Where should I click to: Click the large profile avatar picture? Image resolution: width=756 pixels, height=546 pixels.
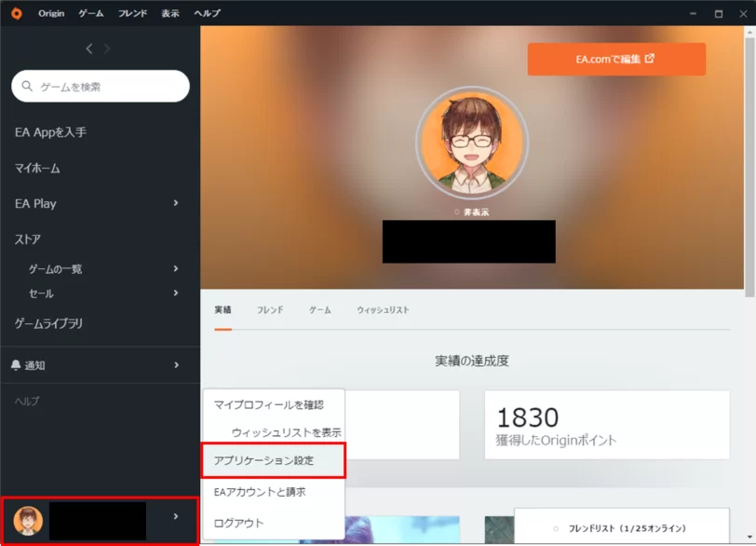click(x=472, y=143)
